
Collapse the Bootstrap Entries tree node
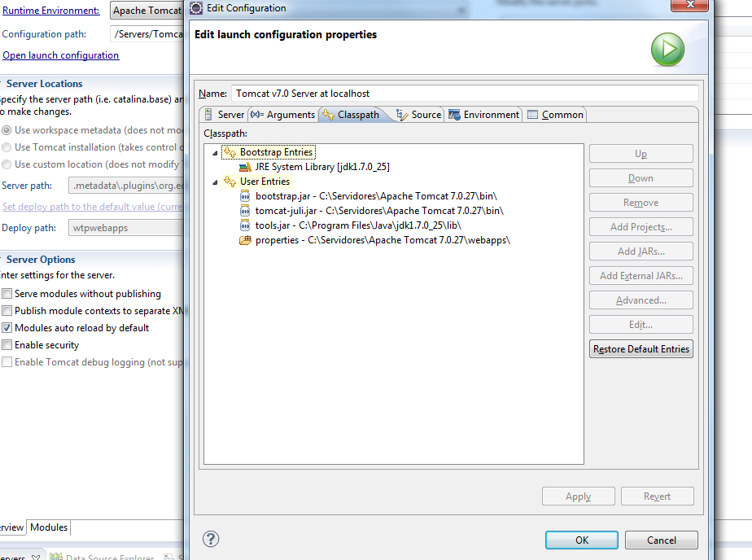[x=216, y=153]
